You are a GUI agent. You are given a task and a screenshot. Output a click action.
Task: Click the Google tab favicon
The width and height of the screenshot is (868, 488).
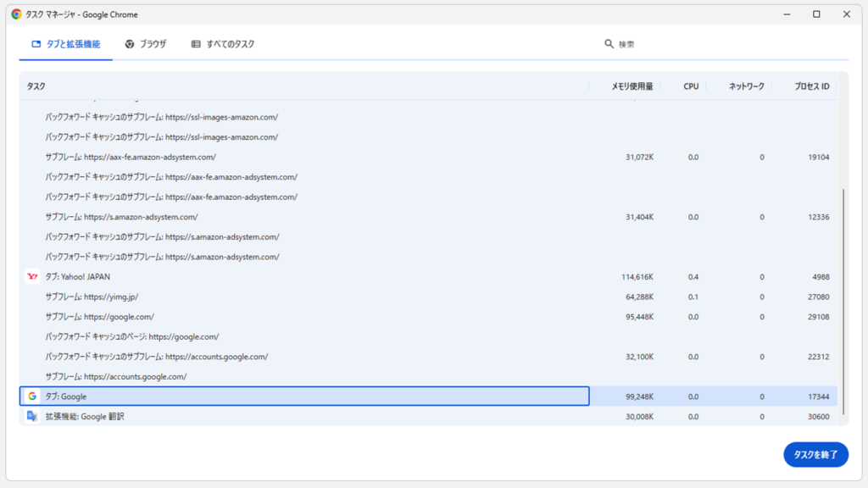[x=31, y=396]
